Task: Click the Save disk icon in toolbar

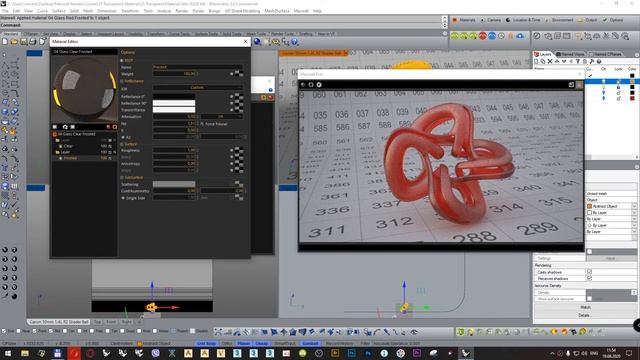Action: [24, 42]
